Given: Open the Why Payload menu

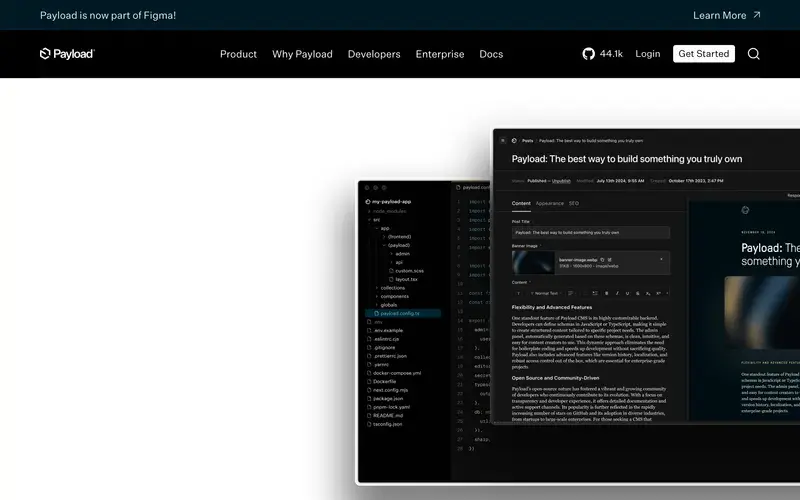Looking at the screenshot, I should [302, 54].
